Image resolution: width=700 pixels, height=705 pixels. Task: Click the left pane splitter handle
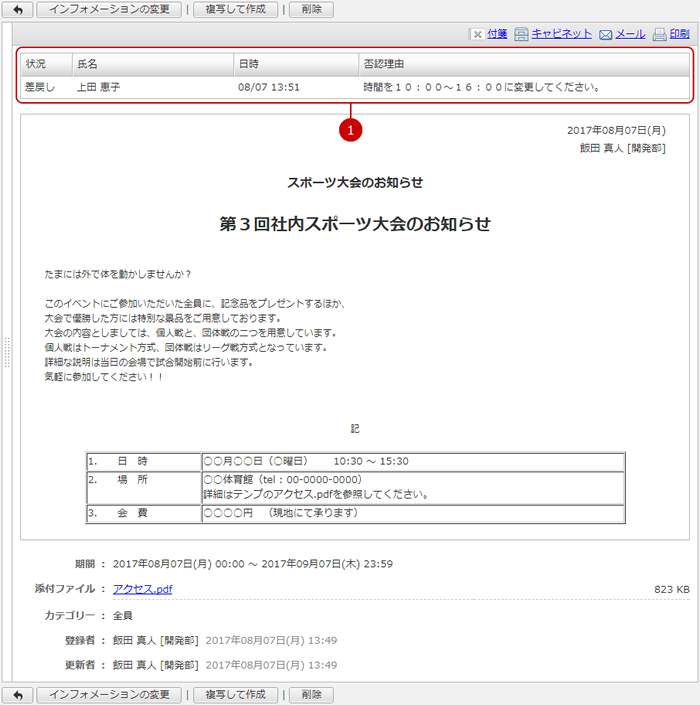click(x=7, y=352)
